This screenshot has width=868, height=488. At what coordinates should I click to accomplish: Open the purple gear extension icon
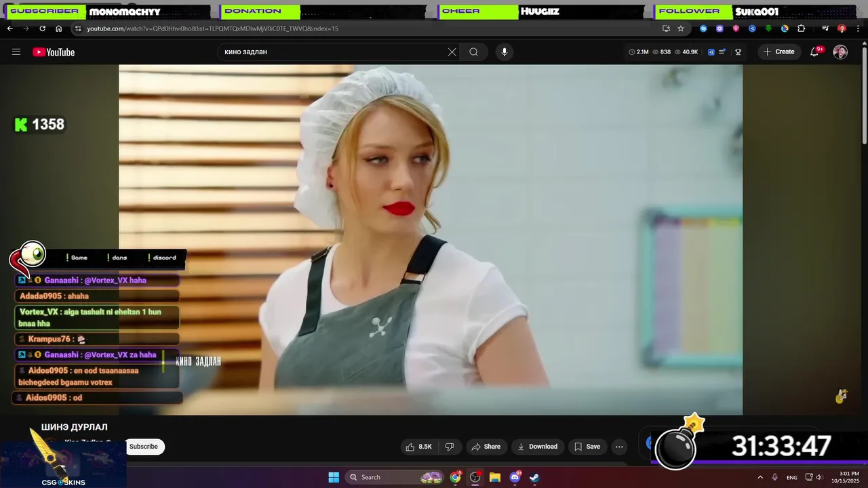pyautogui.click(x=719, y=28)
